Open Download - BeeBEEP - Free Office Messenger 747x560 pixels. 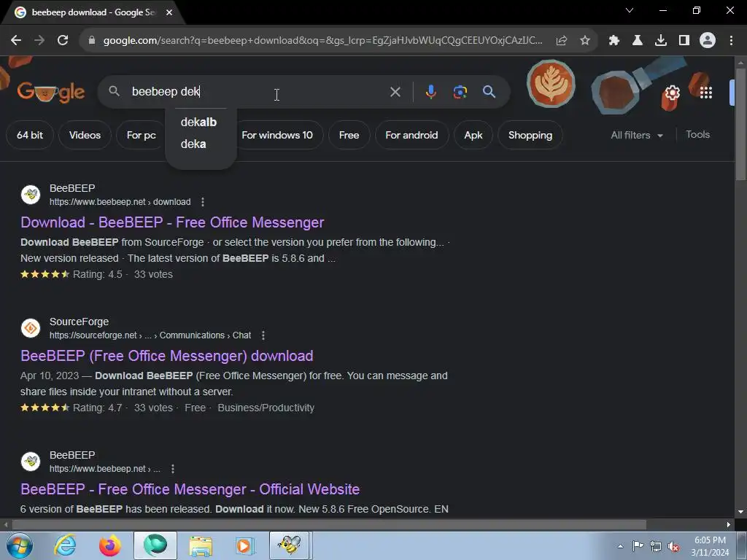click(x=172, y=222)
